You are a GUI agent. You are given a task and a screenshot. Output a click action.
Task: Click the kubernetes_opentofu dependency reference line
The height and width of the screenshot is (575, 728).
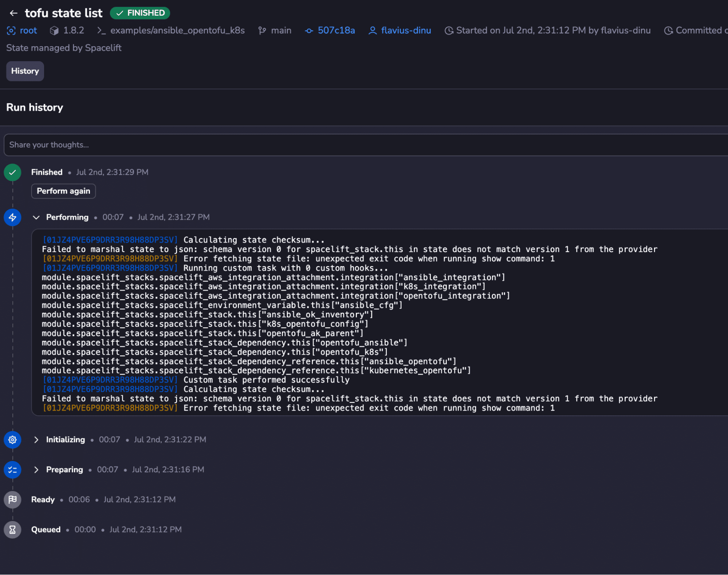click(x=256, y=371)
